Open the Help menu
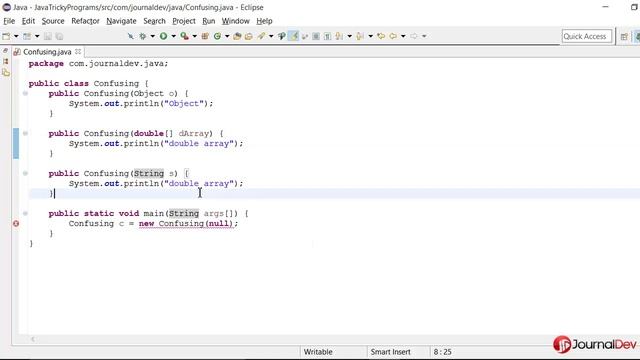 click(264, 21)
